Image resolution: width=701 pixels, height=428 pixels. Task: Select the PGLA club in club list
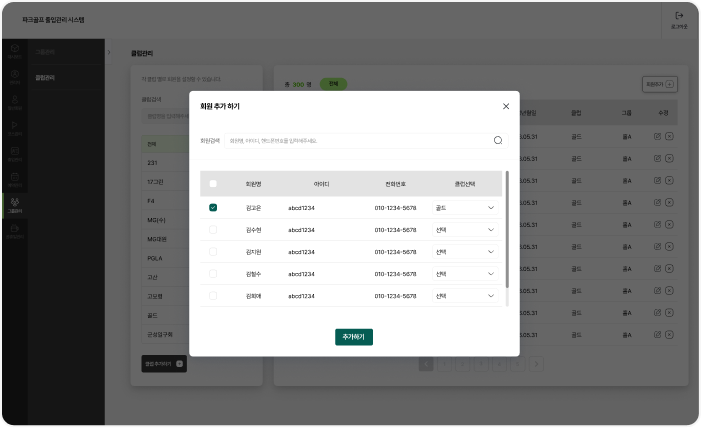(x=155, y=258)
